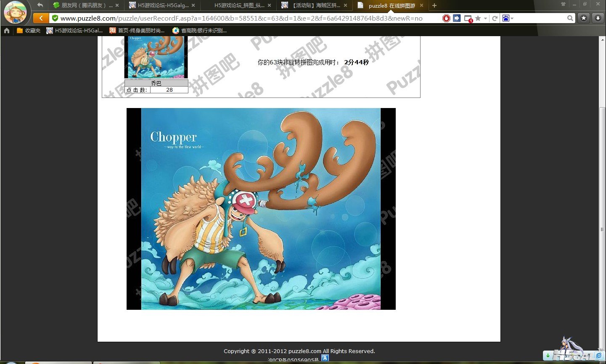Open the 首页-终身美丽时尚 bookmark
This screenshot has height=364, width=606.
137,30
